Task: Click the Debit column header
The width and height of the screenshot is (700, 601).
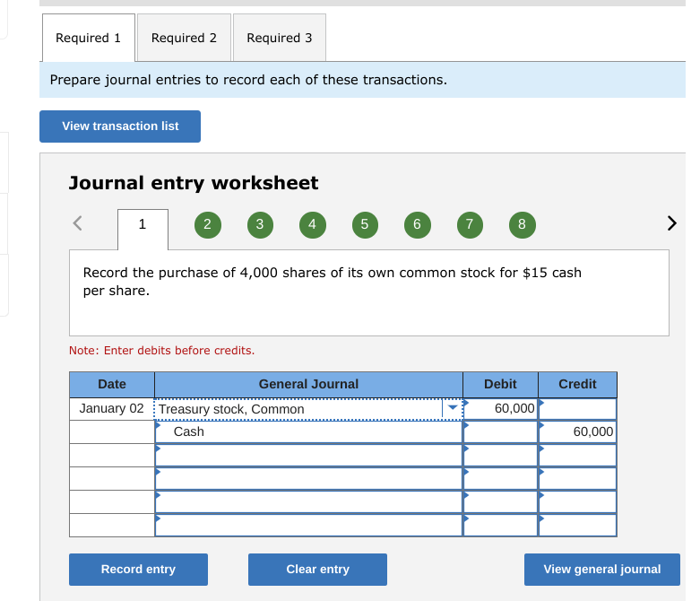Action: pos(500,384)
